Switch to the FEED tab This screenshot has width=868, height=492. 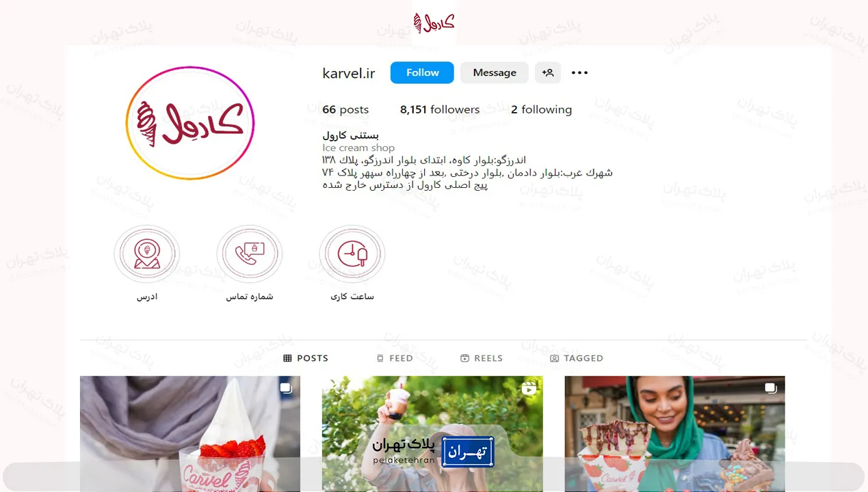pos(395,358)
